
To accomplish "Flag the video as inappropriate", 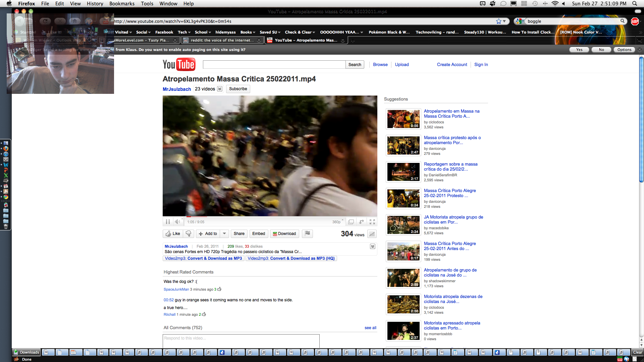I will [x=307, y=234].
